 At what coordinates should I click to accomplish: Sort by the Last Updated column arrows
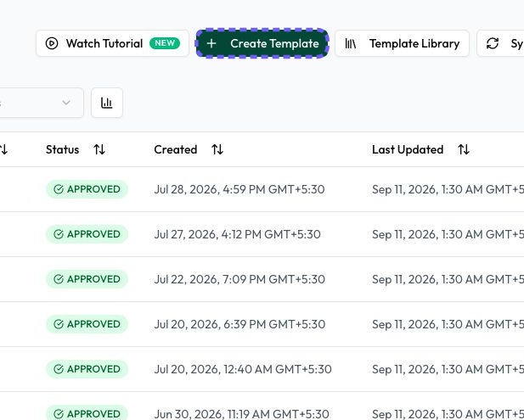pos(464,149)
